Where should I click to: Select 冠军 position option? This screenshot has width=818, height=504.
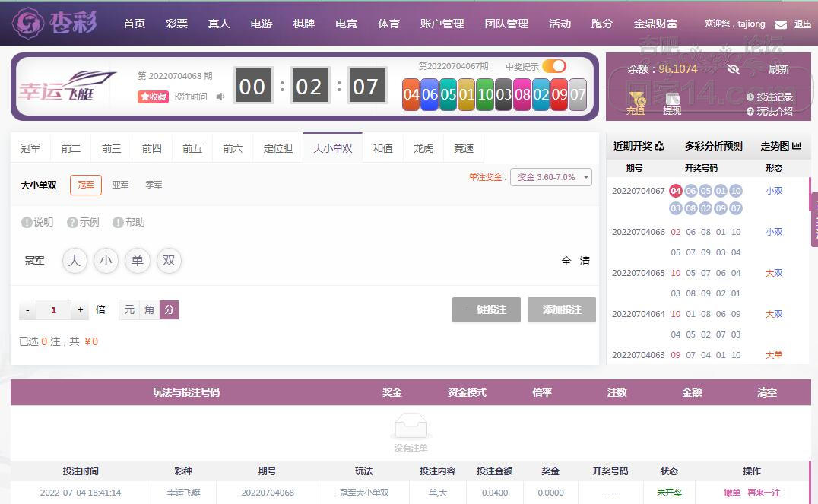point(86,185)
